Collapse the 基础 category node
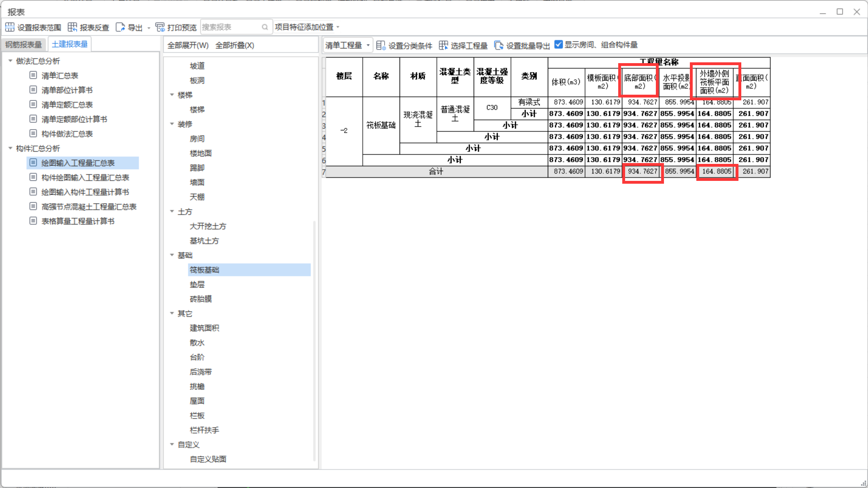 pyautogui.click(x=172, y=255)
